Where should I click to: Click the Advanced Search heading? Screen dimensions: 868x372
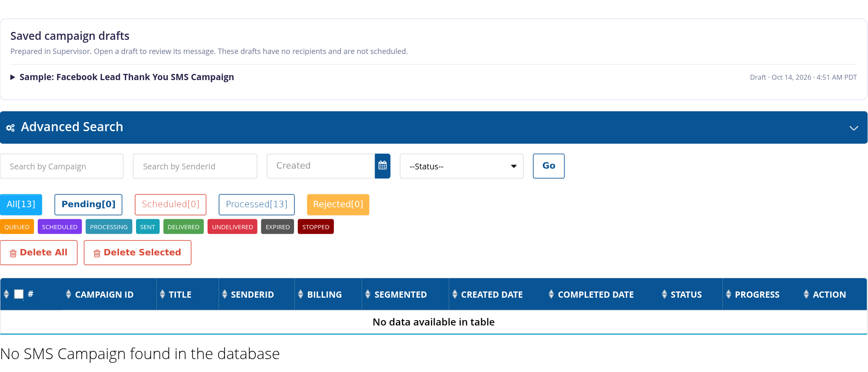tap(72, 127)
